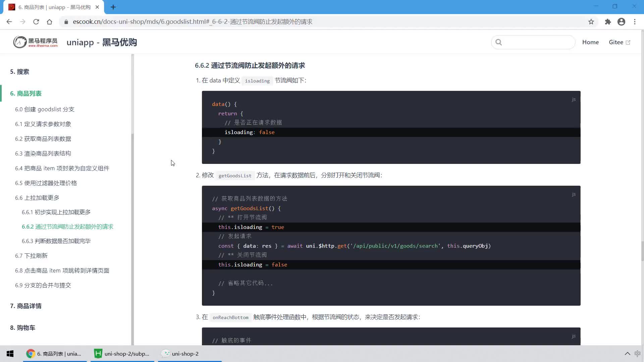The height and width of the screenshot is (362, 644).
Task: Select sidebar chapter 6. 商品列表
Action: pos(26,94)
